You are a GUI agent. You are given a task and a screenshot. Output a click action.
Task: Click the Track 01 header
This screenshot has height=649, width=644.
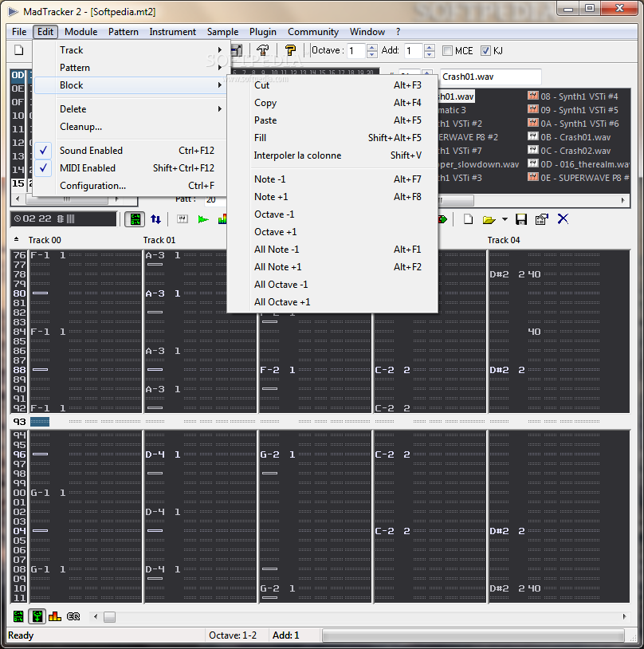click(x=159, y=240)
